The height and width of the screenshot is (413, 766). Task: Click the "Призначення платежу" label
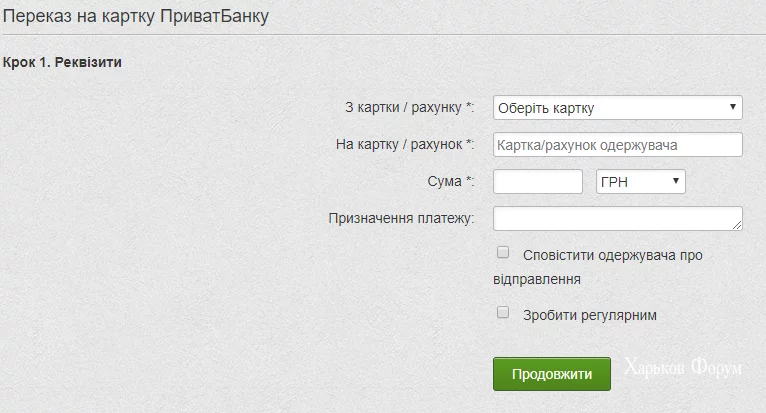point(401,219)
